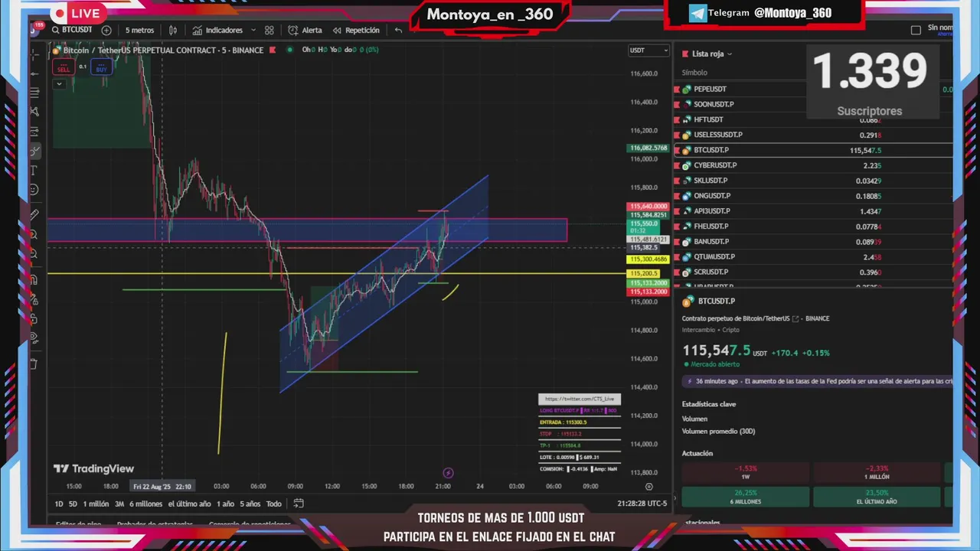Expand the Lista roja watchlist dropdown

(x=712, y=54)
